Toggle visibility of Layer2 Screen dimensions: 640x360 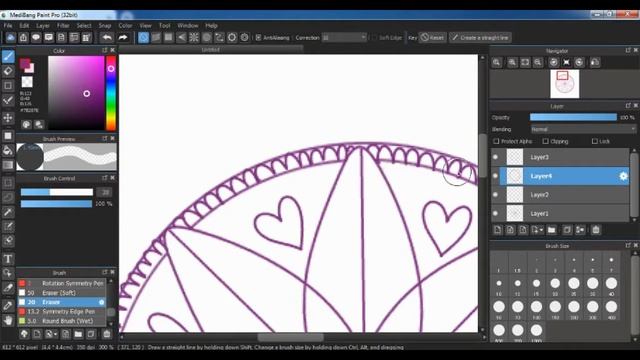(496, 195)
